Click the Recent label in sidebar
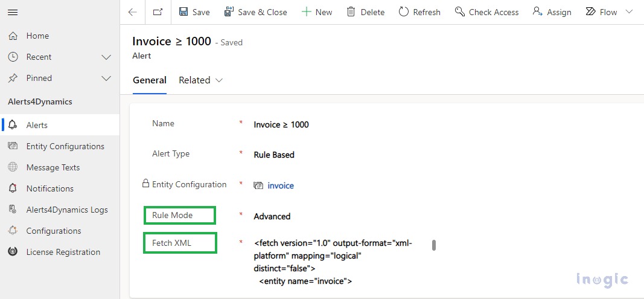Screen dimensions: 644x299 [x=39, y=57]
